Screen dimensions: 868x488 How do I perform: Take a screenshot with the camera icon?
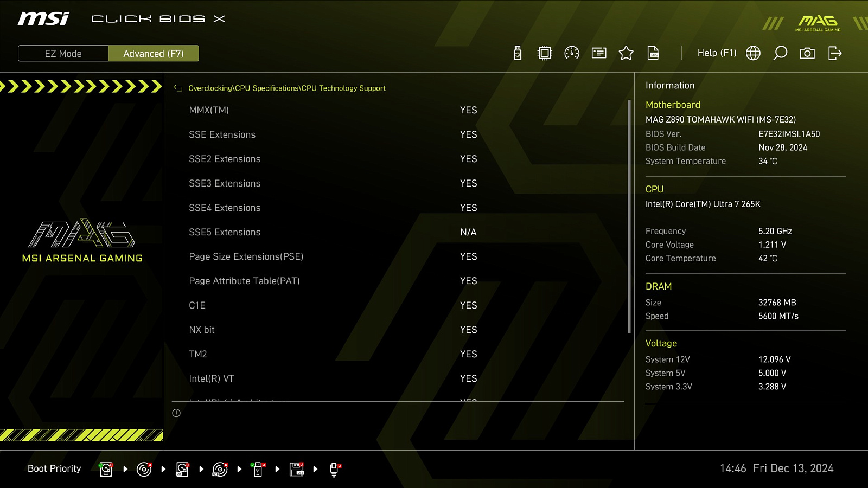click(x=807, y=53)
